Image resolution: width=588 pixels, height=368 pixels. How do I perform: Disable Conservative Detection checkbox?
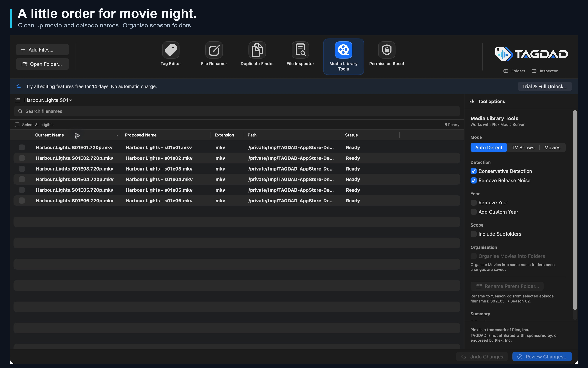pos(473,171)
